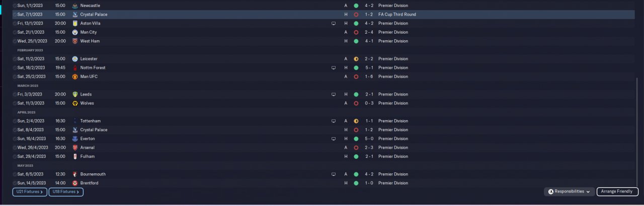The width and height of the screenshot is (644, 206).
Task: Select the radio circle for the Brentford fixture
Action: (15, 183)
